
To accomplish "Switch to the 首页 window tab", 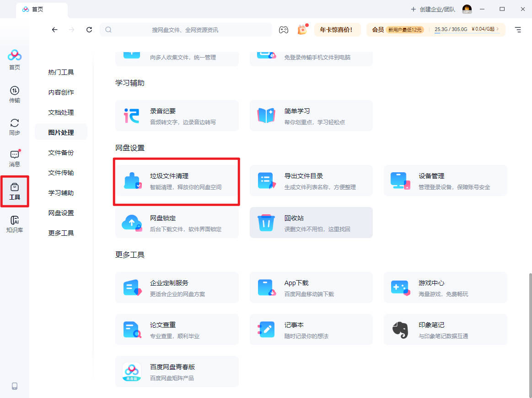I will (x=42, y=10).
